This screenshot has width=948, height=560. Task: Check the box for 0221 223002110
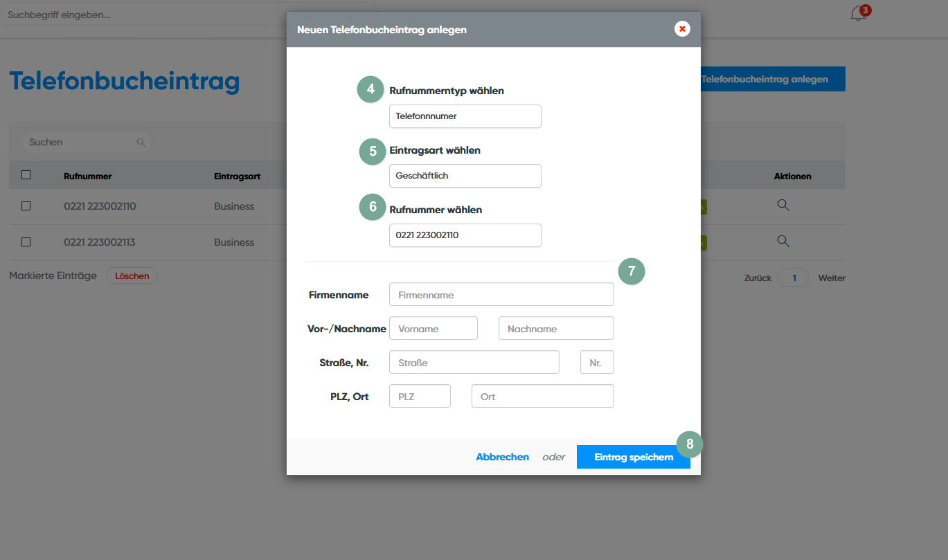(x=26, y=206)
